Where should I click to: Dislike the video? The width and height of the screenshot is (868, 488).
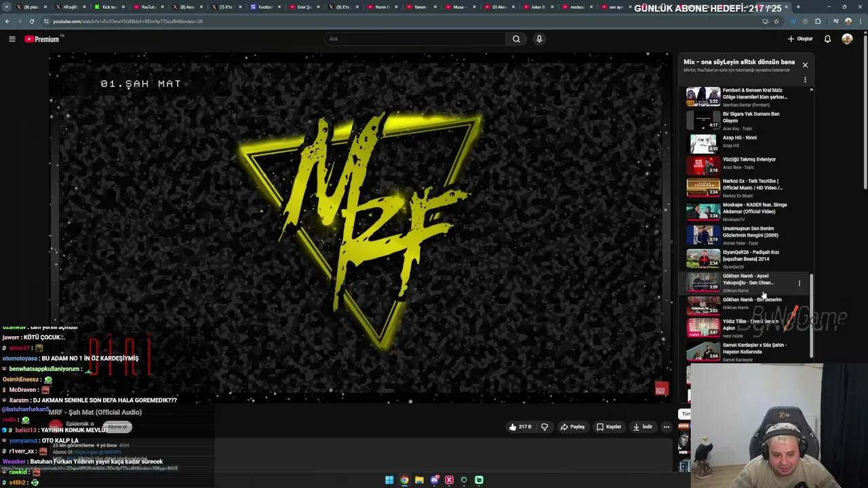click(545, 427)
